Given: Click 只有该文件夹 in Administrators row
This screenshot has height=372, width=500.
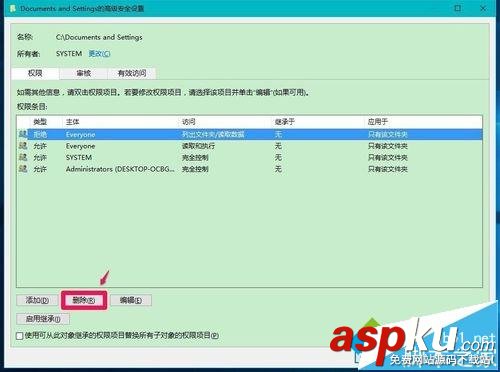Looking at the screenshot, I should tap(388, 169).
